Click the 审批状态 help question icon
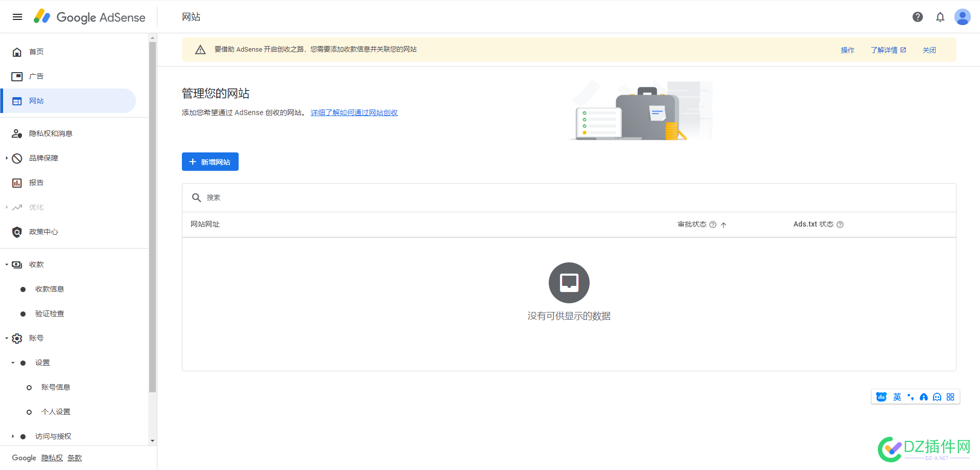Screen dimensions: 980x470 point(713,225)
